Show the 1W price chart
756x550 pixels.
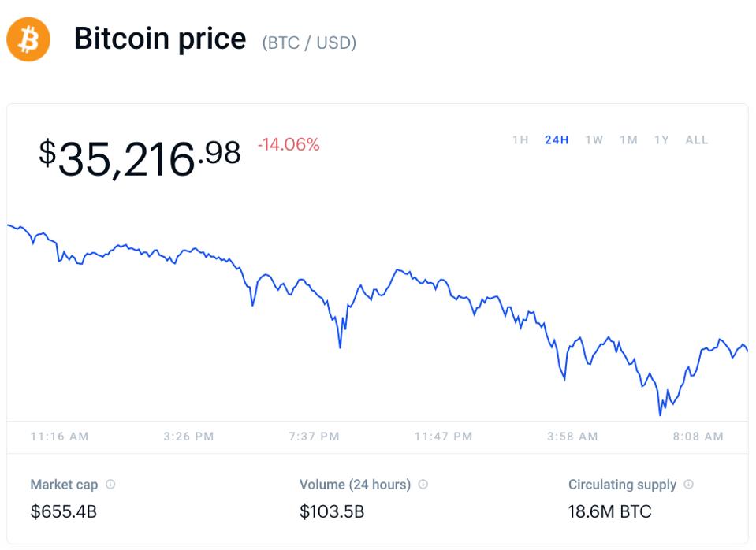coord(594,140)
